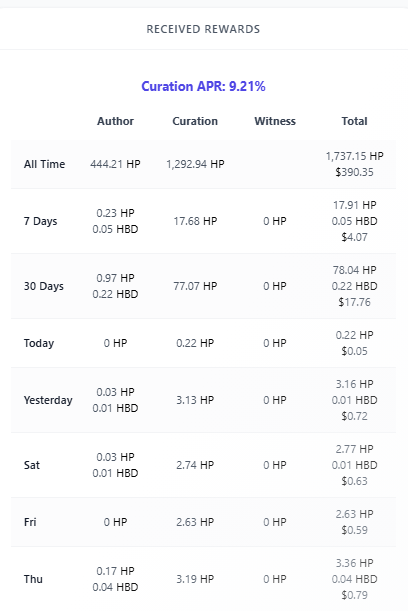Click the $17.76 thirty-day total value
408x611 pixels.
354,302
